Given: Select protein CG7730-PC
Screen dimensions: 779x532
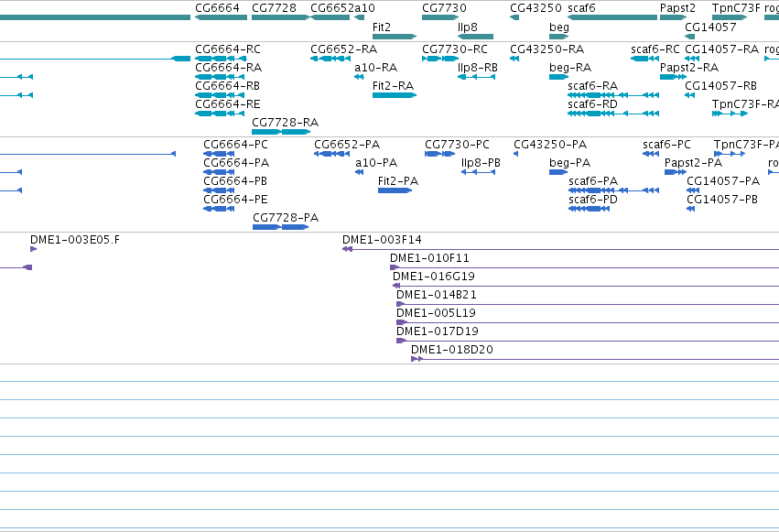Looking at the screenshot, I should [457, 145].
